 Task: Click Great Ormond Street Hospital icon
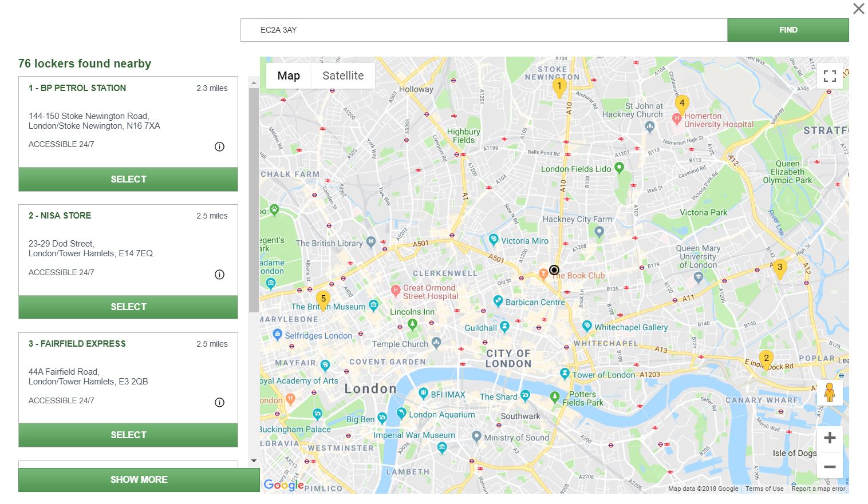coord(395,290)
